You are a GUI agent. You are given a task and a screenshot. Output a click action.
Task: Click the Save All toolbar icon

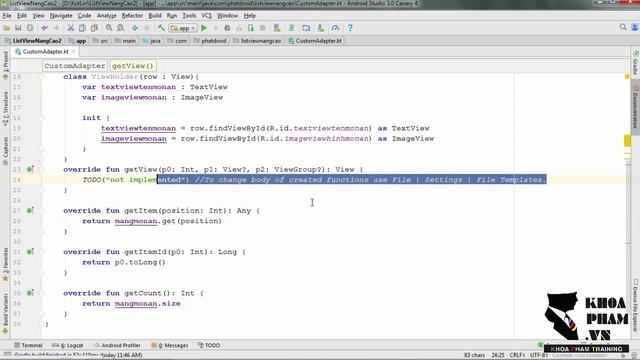(x=18, y=28)
